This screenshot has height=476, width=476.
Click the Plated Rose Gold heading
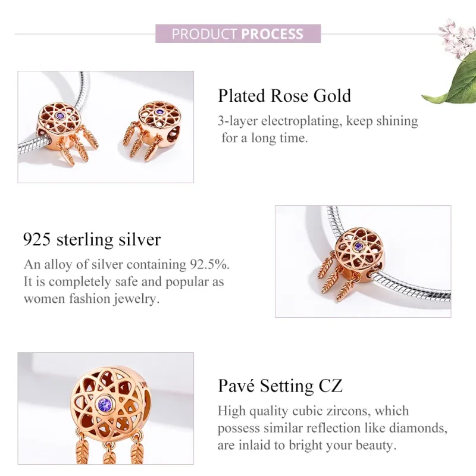(284, 96)
